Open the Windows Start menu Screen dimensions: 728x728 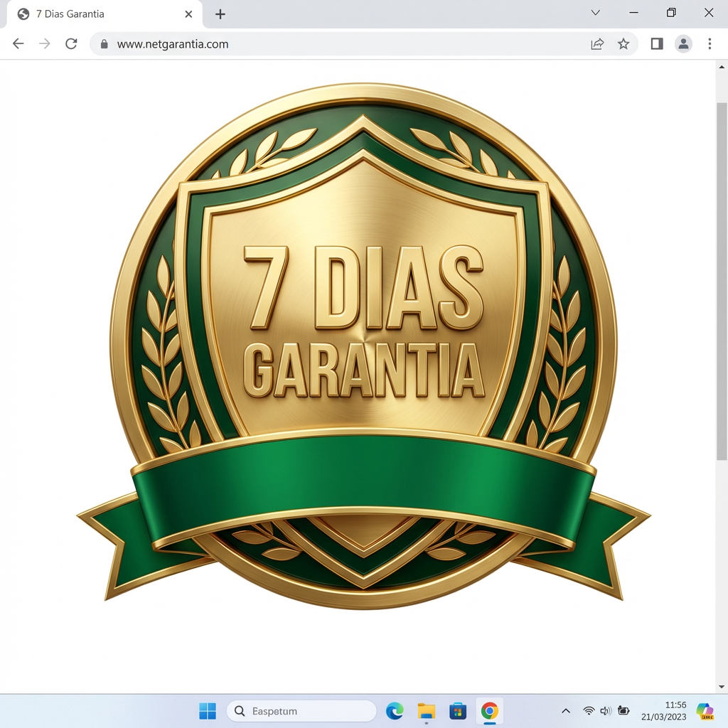[x=207, y=710]
